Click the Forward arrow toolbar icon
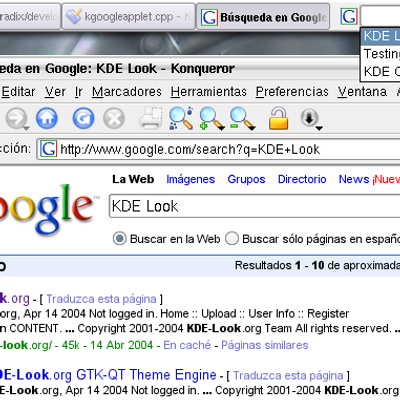Viewport: 400px width, 400px height. [x=15, y=118]
